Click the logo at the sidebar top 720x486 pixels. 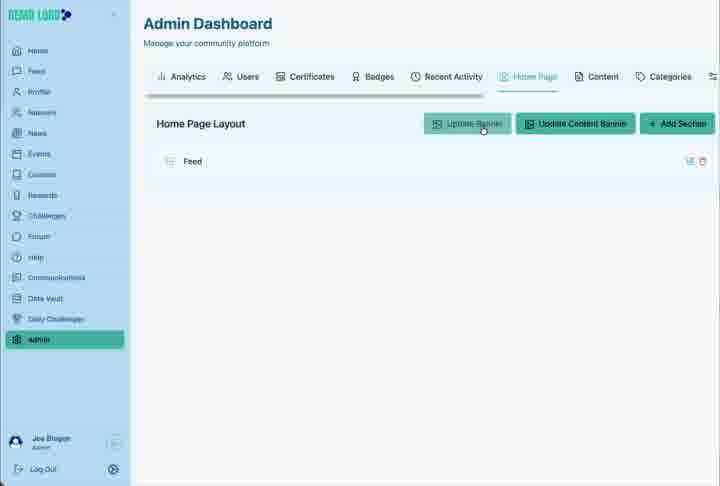pos(40,15)
